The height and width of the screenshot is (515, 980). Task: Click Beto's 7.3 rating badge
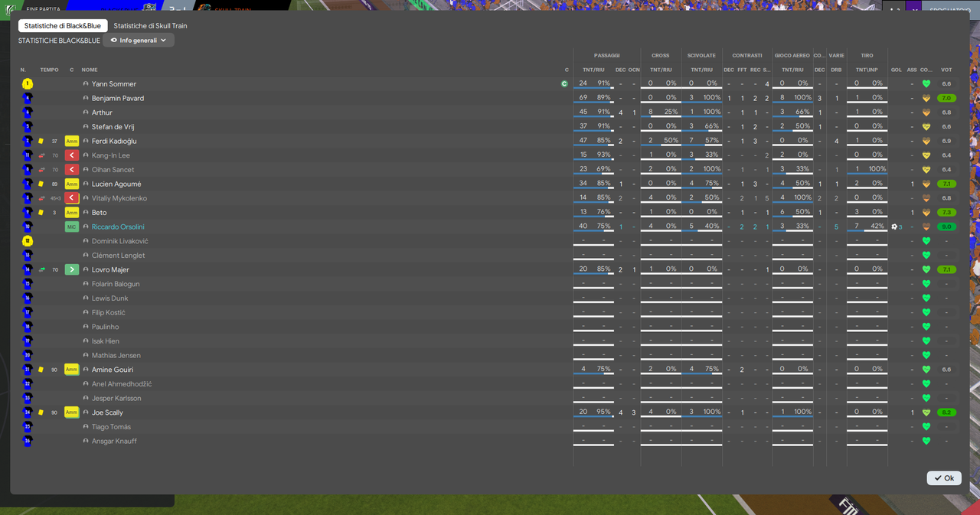click(x=947, y=212)
